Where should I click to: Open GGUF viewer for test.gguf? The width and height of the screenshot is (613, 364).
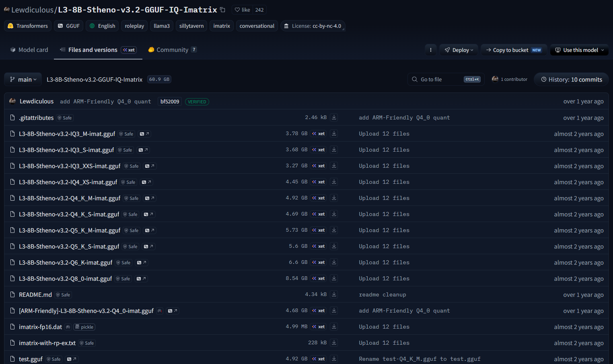click(x=72, y=359)
